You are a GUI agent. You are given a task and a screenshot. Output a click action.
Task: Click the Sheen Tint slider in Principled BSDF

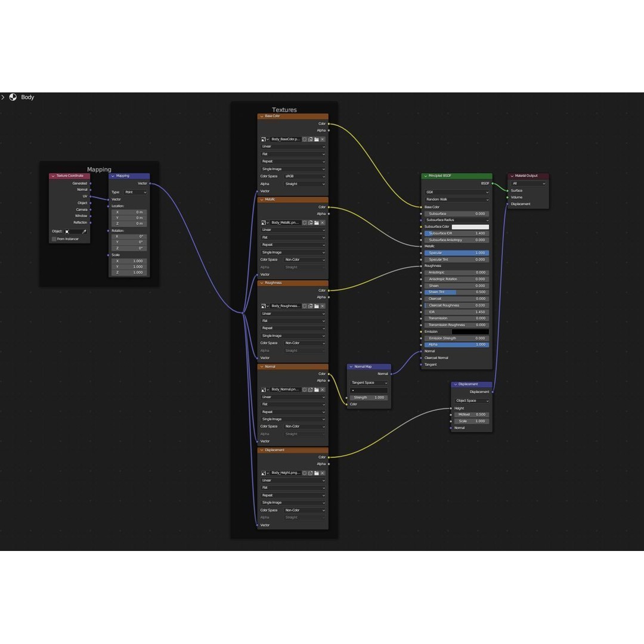tap(457, 292)
